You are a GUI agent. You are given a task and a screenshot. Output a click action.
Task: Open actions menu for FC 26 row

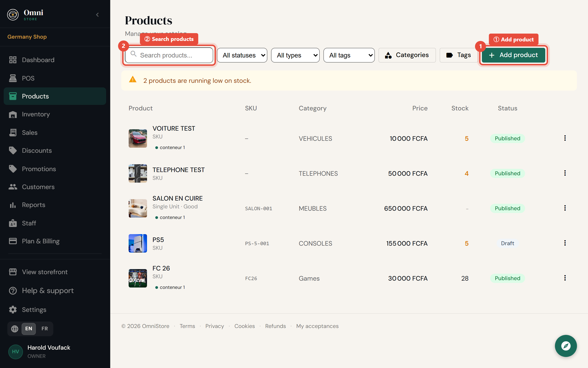(565, 278)
